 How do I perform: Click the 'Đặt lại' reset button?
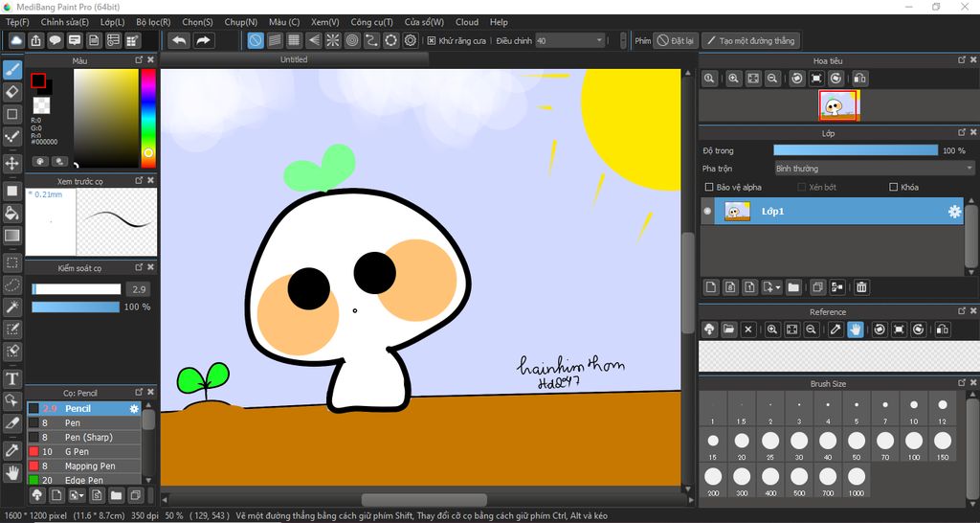pos(676,41)
